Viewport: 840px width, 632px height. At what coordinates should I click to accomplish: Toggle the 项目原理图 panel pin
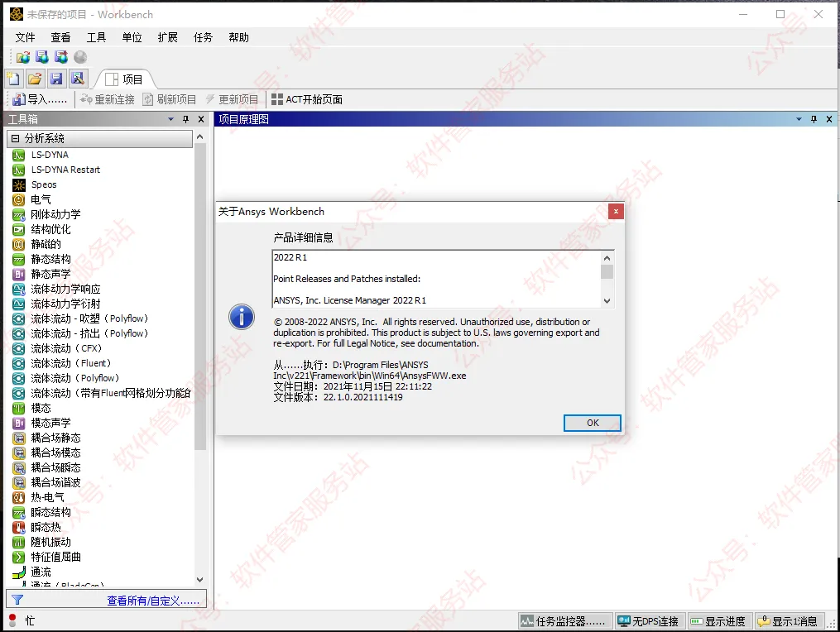814,119
